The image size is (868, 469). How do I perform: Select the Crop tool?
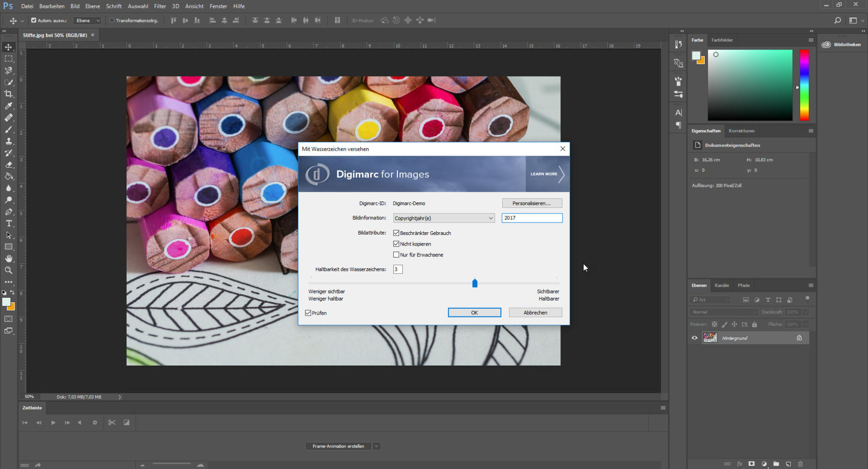click(9, 94)
